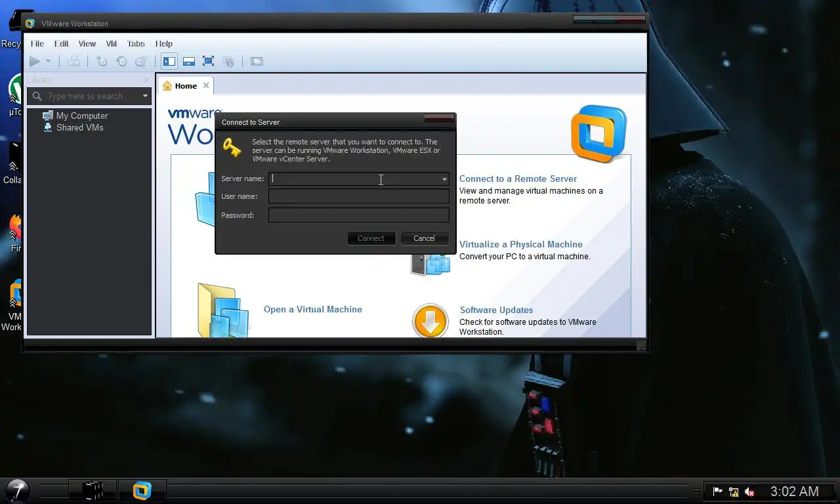Click the Full Screen mode toolbar icon
The width and height of the screenshot is (840, 504).
[x=209, y=61]
